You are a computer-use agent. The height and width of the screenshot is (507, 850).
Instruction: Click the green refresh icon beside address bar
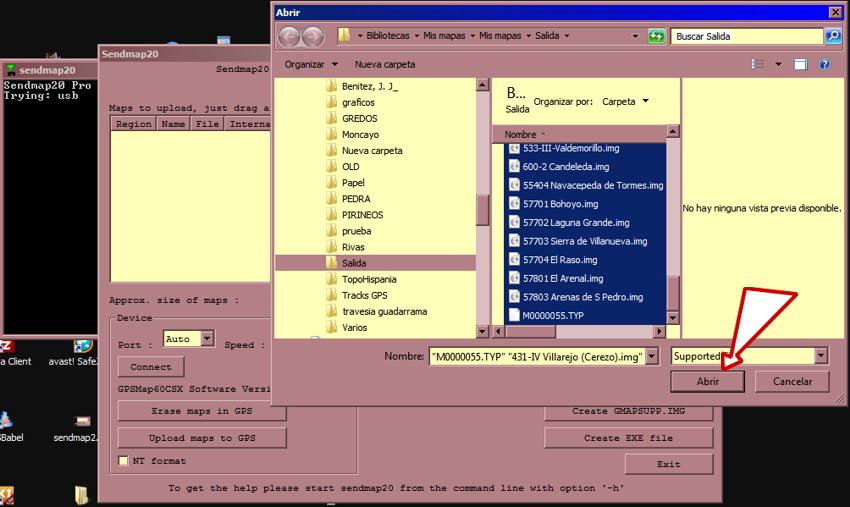point(656,36)
